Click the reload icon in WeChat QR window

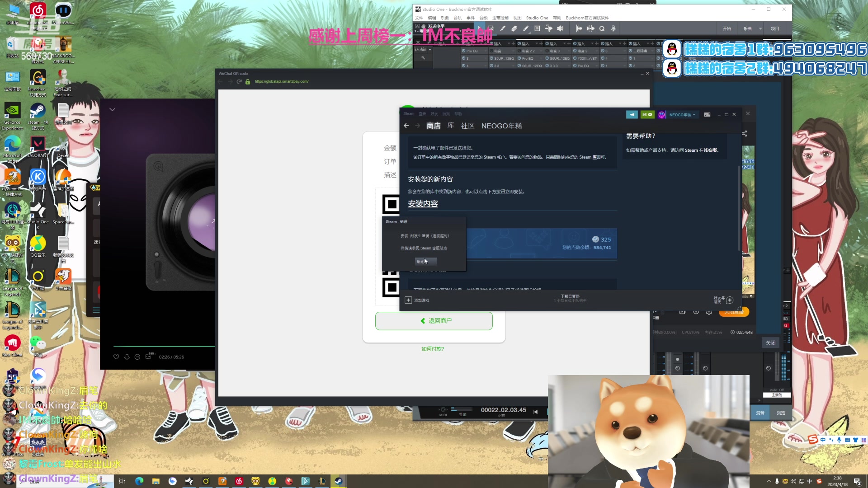pos(239,82)
